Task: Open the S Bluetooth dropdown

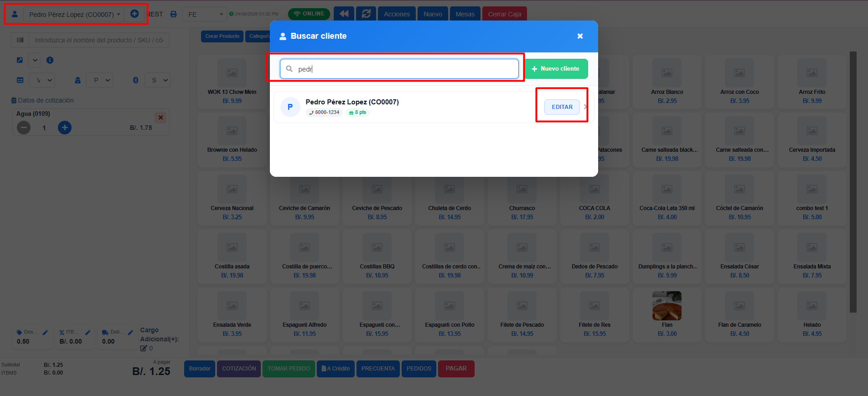Action: tap(158, 80)
